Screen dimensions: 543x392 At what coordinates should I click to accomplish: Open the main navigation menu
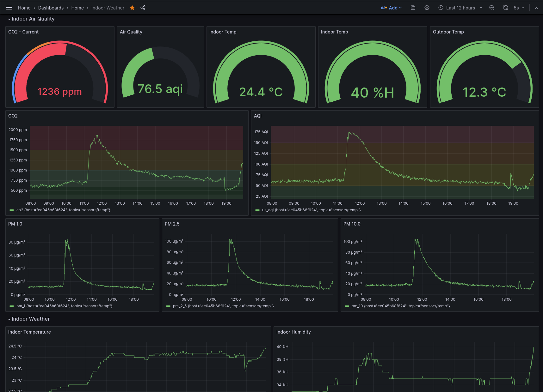click(9, 8)
